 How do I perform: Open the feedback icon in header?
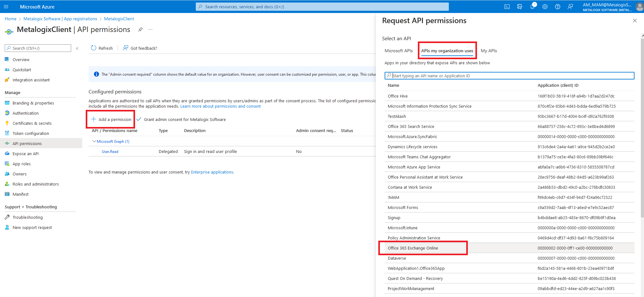tap(570, 7)
